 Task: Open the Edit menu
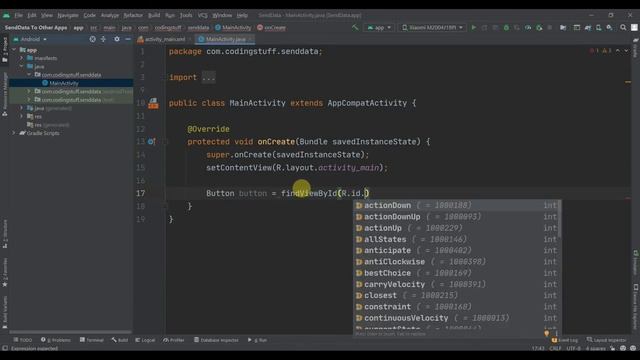[32, 15]
